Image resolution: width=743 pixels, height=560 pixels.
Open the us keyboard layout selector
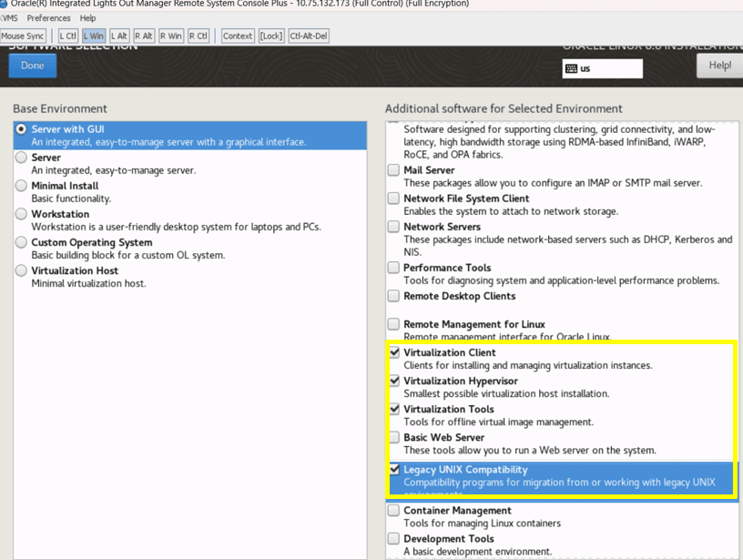click(x=604, y=67)
